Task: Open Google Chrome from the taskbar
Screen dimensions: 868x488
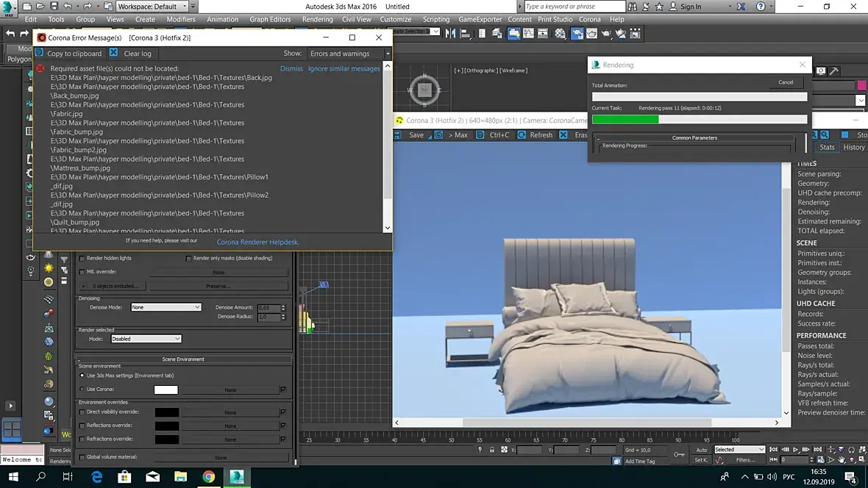Action: (209, 477)
